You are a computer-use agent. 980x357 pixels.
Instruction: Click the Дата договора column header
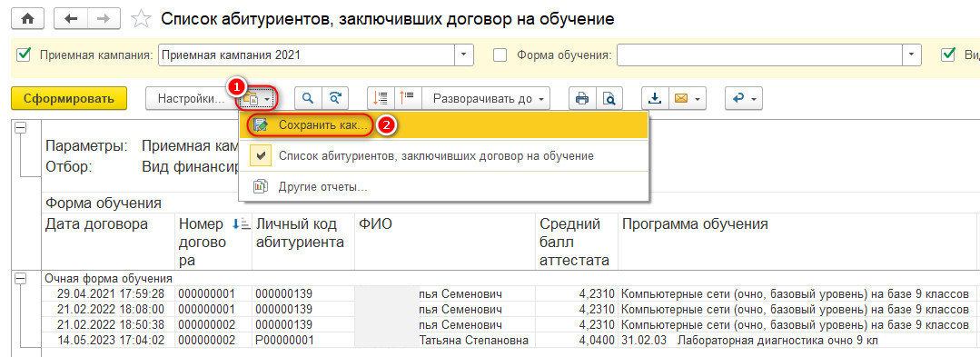pos(107,241)
